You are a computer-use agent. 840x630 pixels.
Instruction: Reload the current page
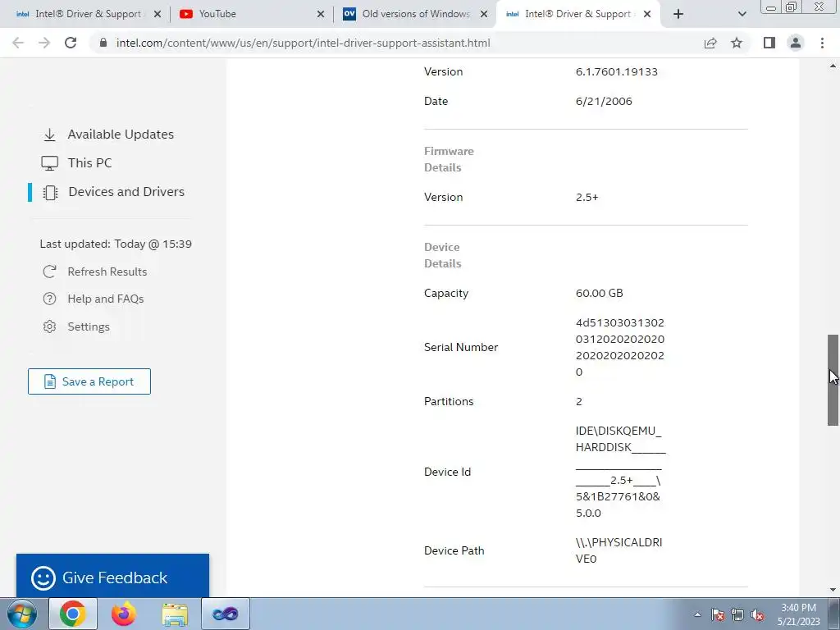[x=71, y=43]
